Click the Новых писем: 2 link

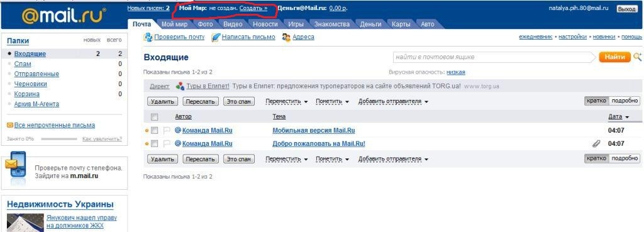148,8
